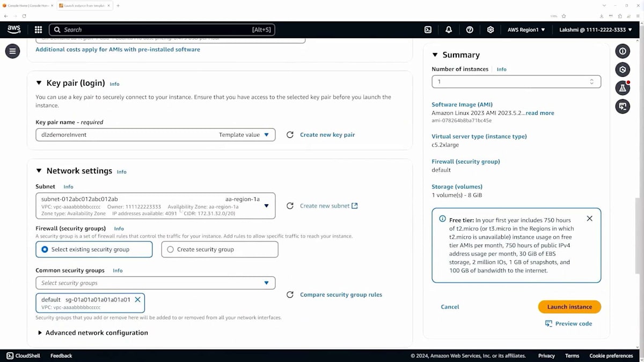This screenshot has height=362, width=644.
Task: Click the Launch instance button
Action: (x=569, y=307)
